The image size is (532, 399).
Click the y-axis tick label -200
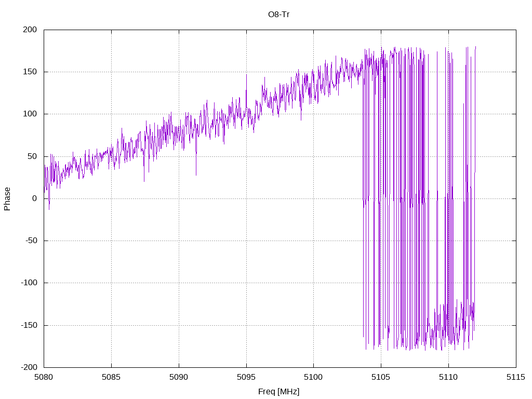tap(29, 367)
